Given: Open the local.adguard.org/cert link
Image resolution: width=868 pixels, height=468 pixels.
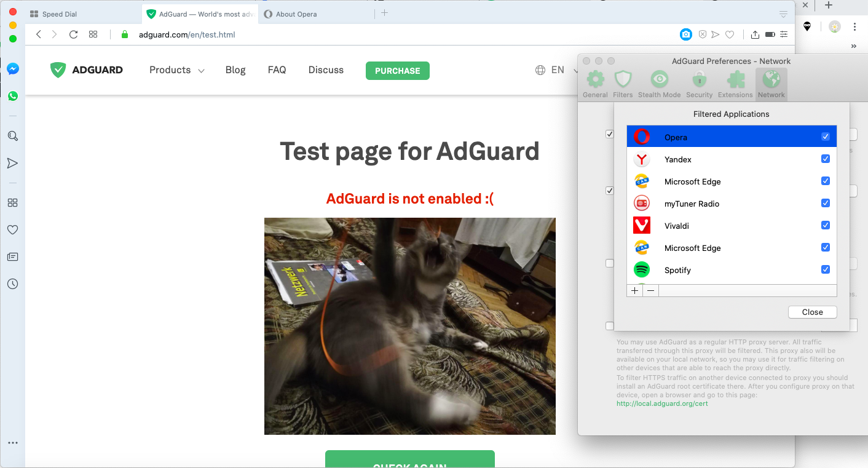Looking at the screenshot, I should click(662, 403).
